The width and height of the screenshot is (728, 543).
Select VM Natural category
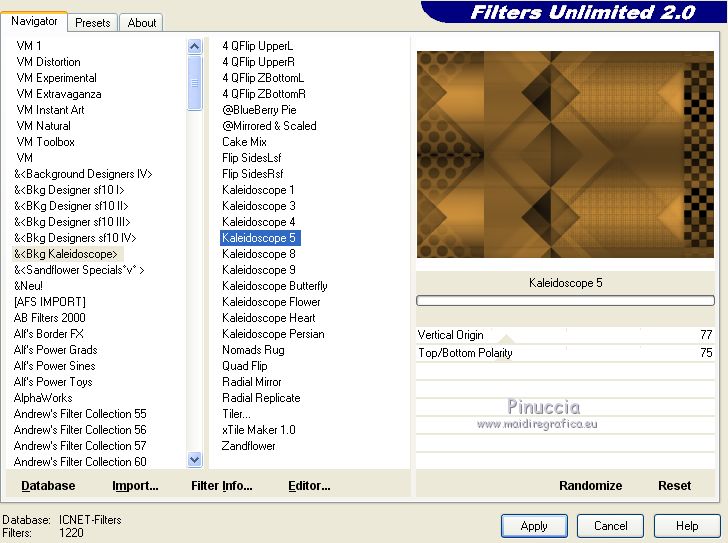43,126
